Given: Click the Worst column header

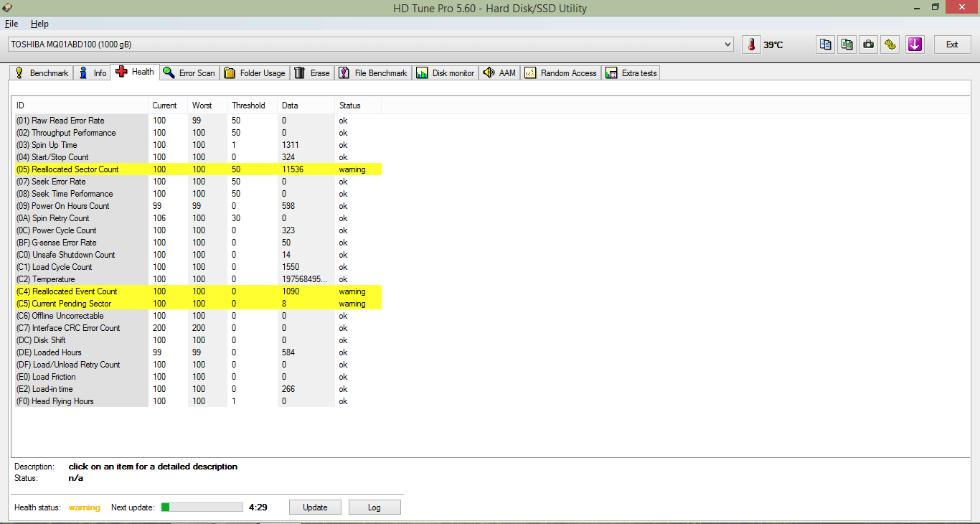Looking at the screenshot, I should (x=207, y=106).
